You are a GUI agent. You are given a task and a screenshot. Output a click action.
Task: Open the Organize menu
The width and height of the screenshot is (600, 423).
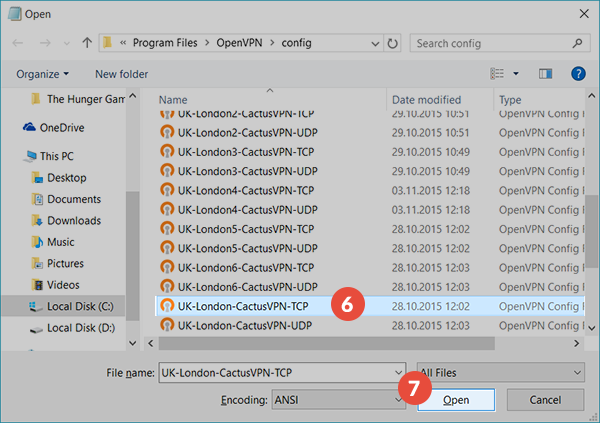click(x=42, y=74)
